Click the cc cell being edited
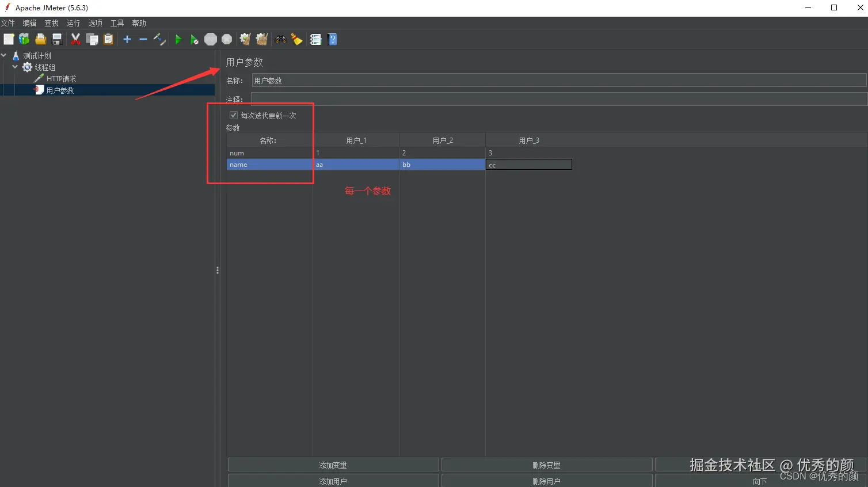868x487 pixels. coord(529,165)
